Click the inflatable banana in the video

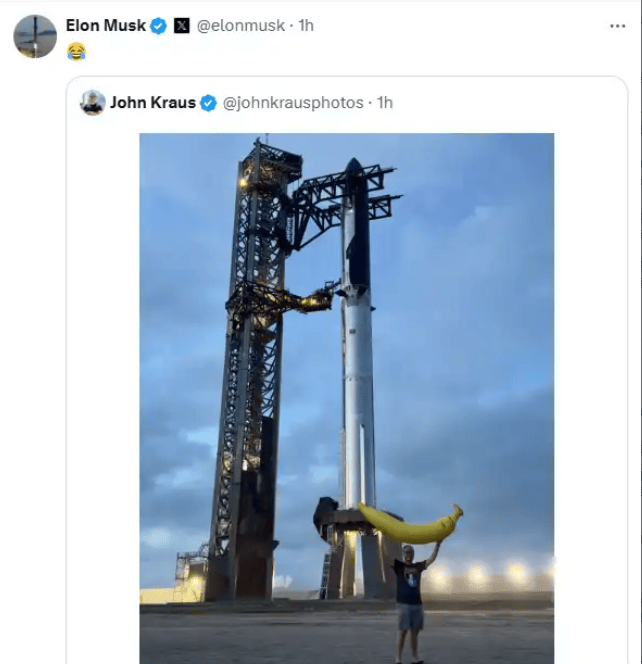pyautogui.click(x=410, y=524)
